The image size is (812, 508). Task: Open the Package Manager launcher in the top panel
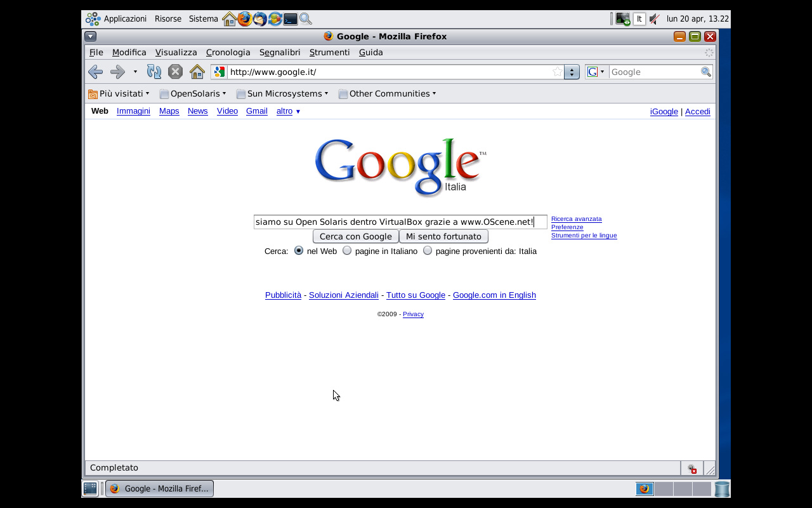pos(275,19)
